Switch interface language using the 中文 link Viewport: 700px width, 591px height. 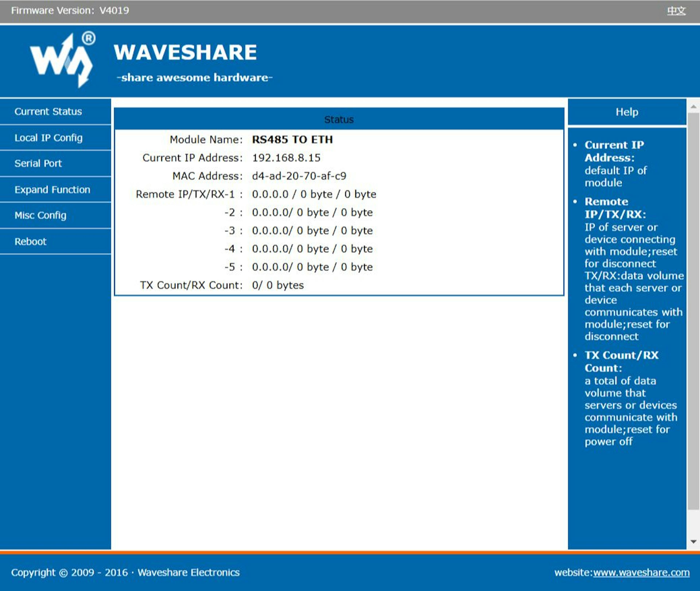click(x=676, y=11)
